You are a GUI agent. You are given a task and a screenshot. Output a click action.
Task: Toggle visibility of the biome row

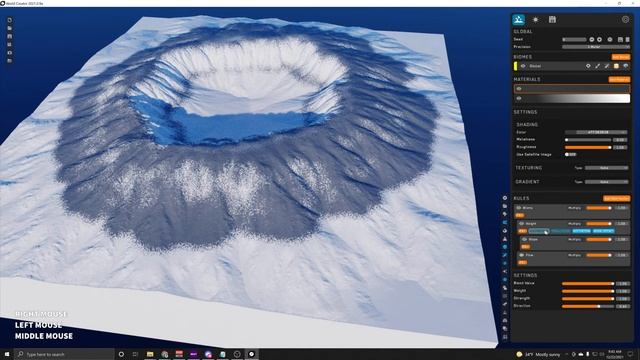point(523,66)
